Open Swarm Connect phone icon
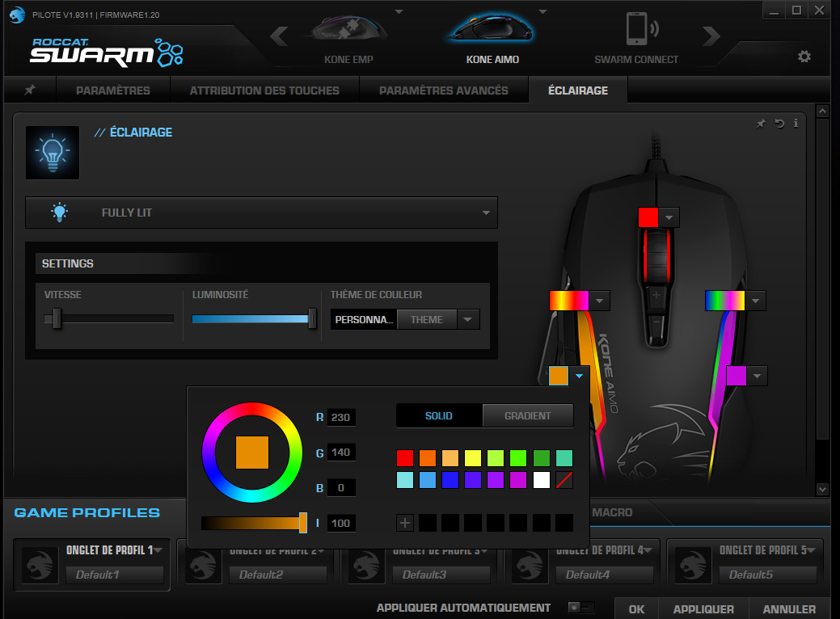This screenshot has height=619, width=840. coord(641,29)
